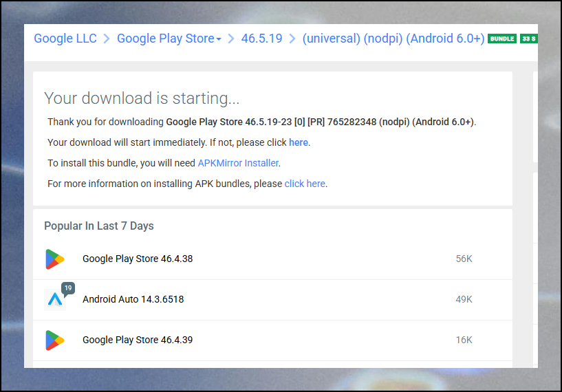This screenshot has height=392, width=562.
Task: Open Google Play Store 46.4.39 entry
Action: coord(138,340)
